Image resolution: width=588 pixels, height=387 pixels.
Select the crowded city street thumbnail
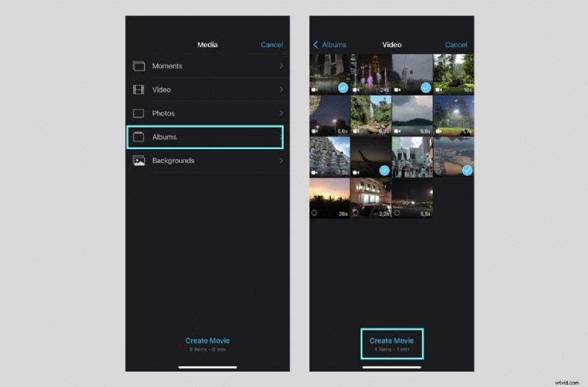coord(412,157)
